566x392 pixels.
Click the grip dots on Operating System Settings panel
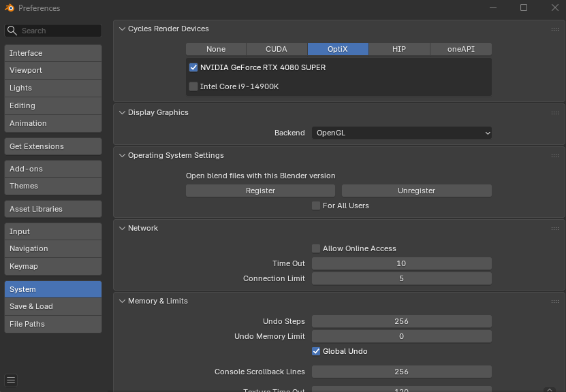click(x=555, y=156)
